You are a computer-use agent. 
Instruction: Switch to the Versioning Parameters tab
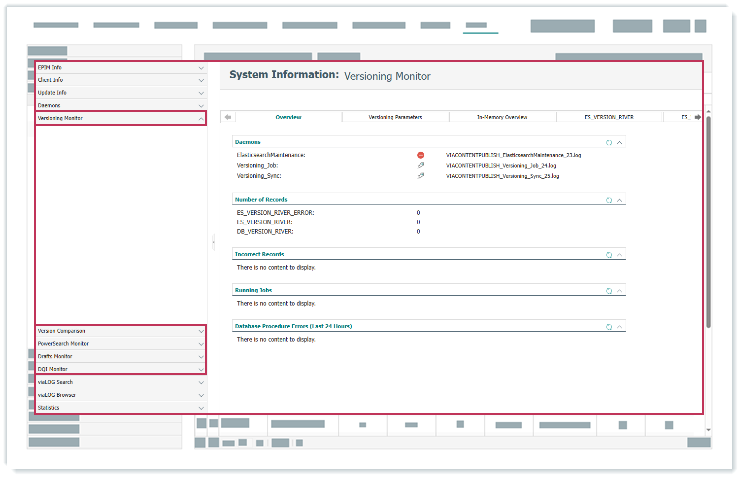tap(395, 117)
